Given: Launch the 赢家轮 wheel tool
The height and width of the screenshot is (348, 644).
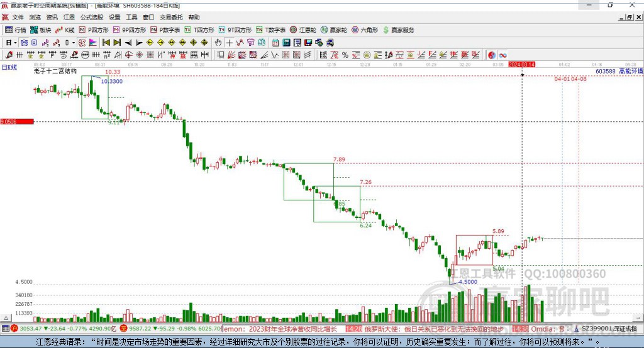Looking at the screenshot, I should click(334, 30).
